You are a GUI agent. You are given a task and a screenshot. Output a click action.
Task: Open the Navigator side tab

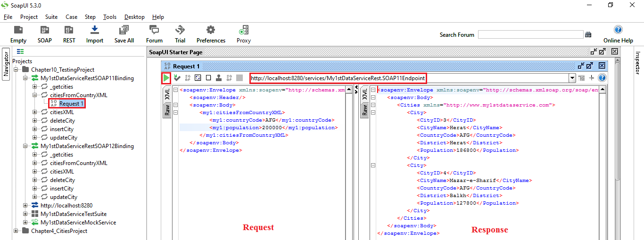pyautogui.click(x=6, y=64)
